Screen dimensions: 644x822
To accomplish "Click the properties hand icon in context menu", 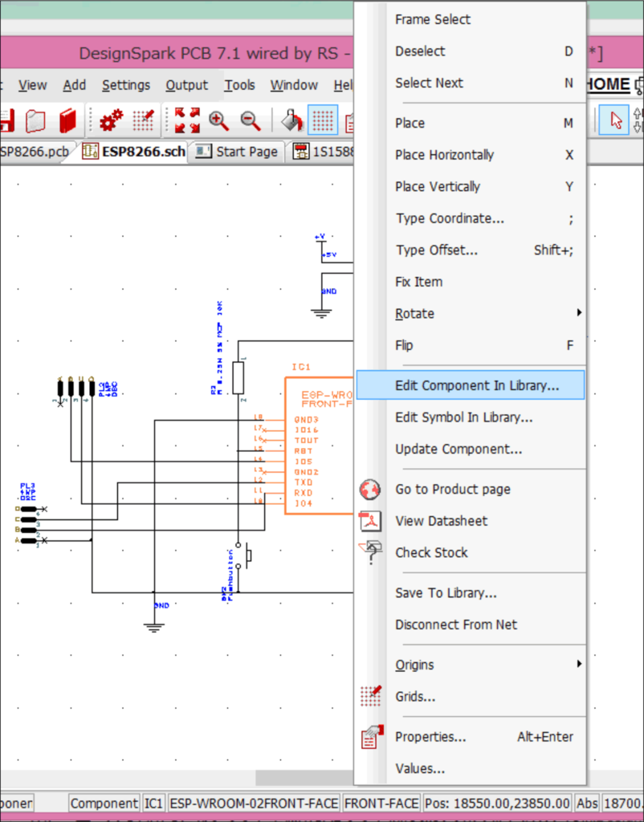I will (372, 737).
